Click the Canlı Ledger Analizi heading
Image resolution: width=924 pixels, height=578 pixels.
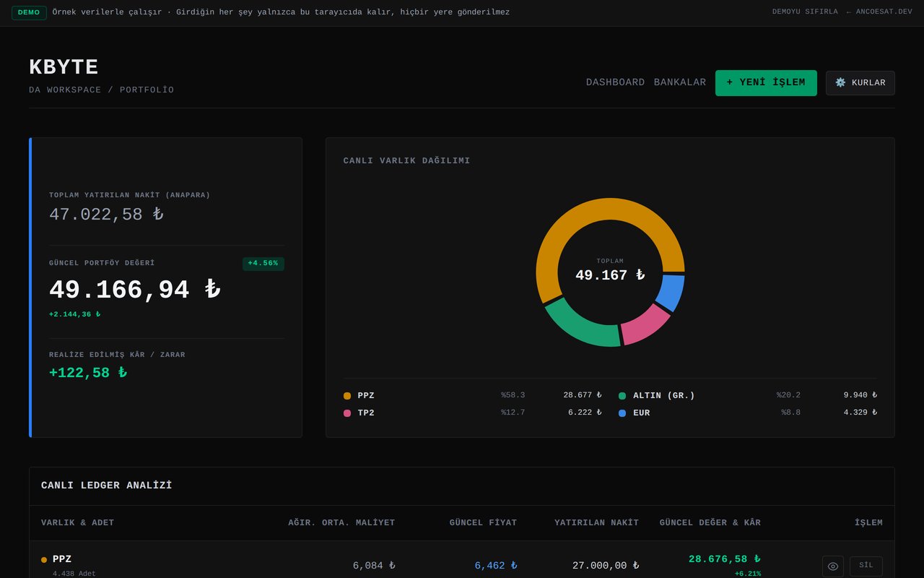pyautogui.click(x=107, y=486)
